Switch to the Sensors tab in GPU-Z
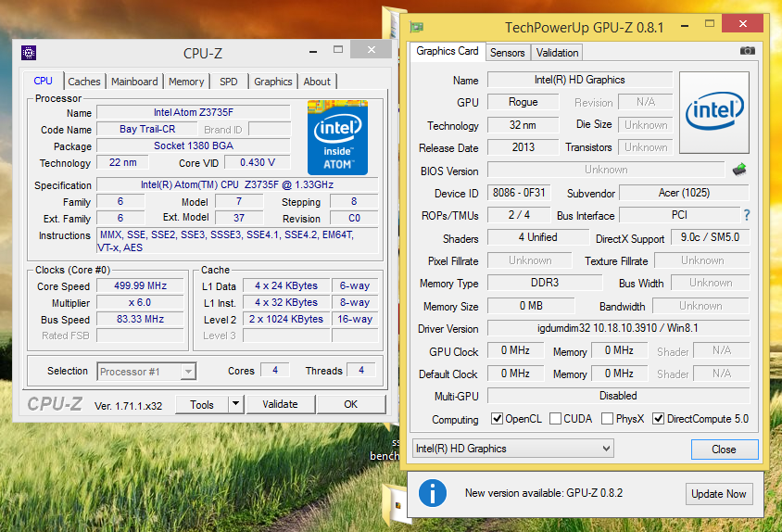Image resolution: width=782 pixels, height=532 pixels. [507, 53]
